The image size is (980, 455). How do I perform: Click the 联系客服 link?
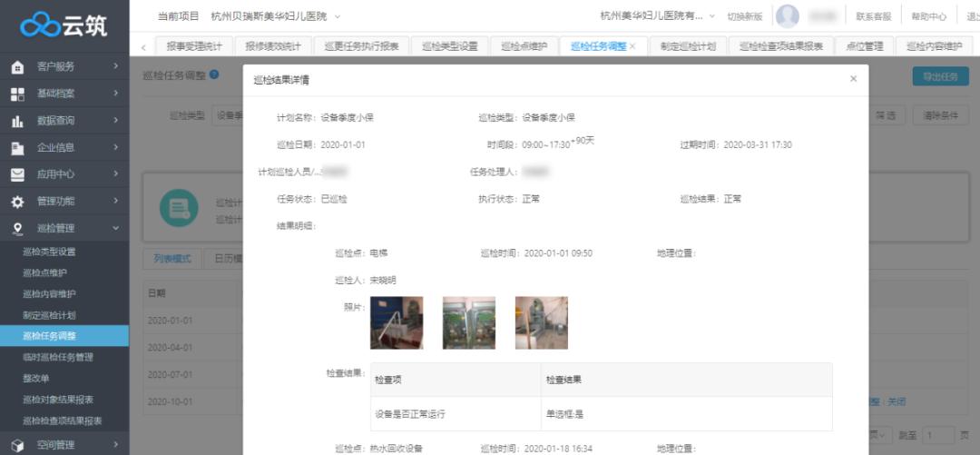[874, 17]
